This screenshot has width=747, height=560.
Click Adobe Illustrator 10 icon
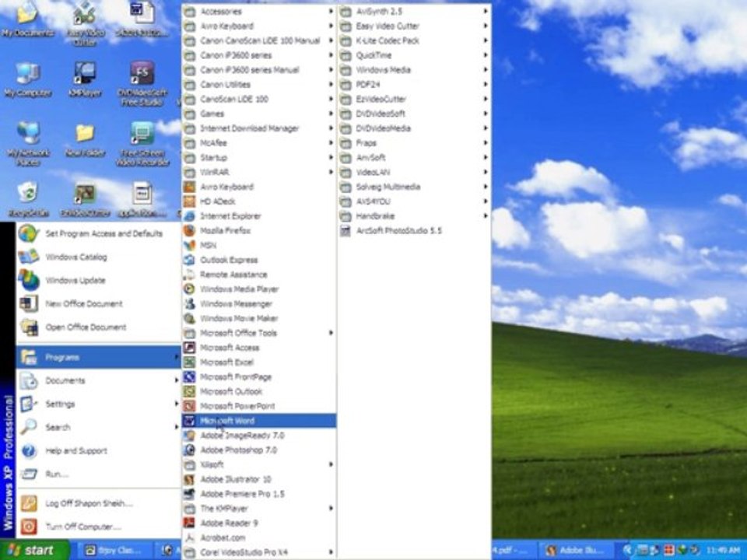[x=190, y=479]
